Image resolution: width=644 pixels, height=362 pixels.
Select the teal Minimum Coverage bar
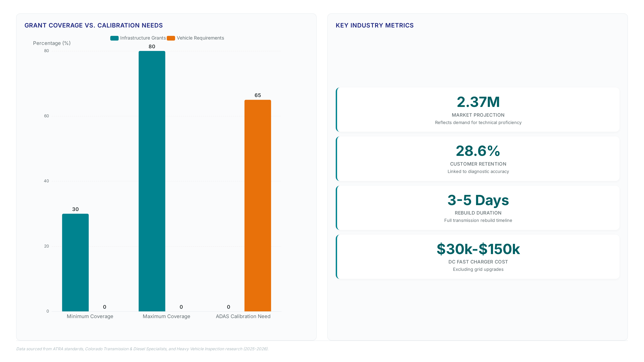75,262
